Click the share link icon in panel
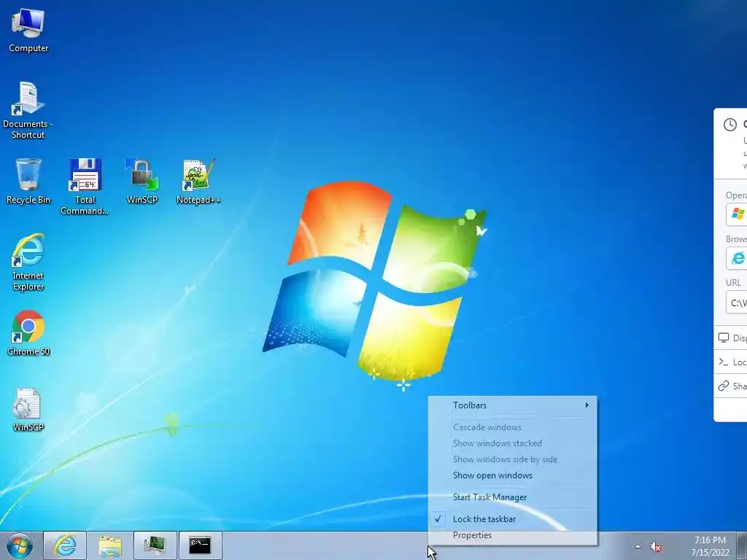This screenshot has height=560, width=747. point(724,386)
